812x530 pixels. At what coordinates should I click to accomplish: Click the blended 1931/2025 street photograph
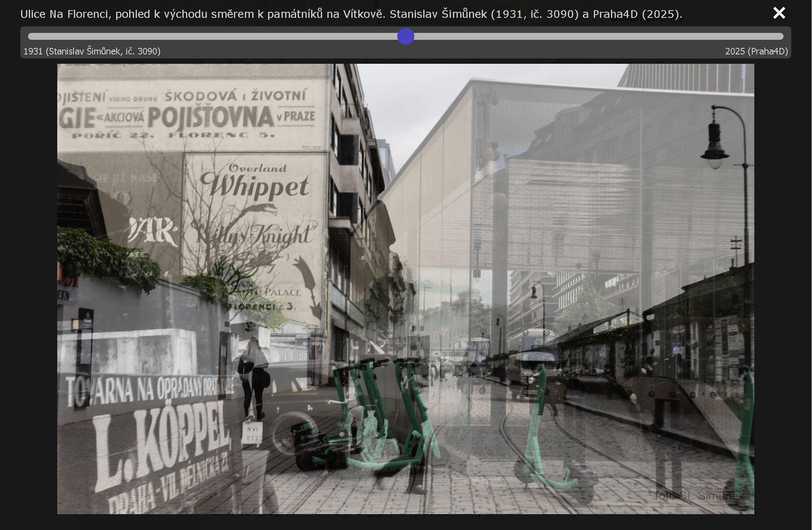pyautogui.click(x=405, y=289)
